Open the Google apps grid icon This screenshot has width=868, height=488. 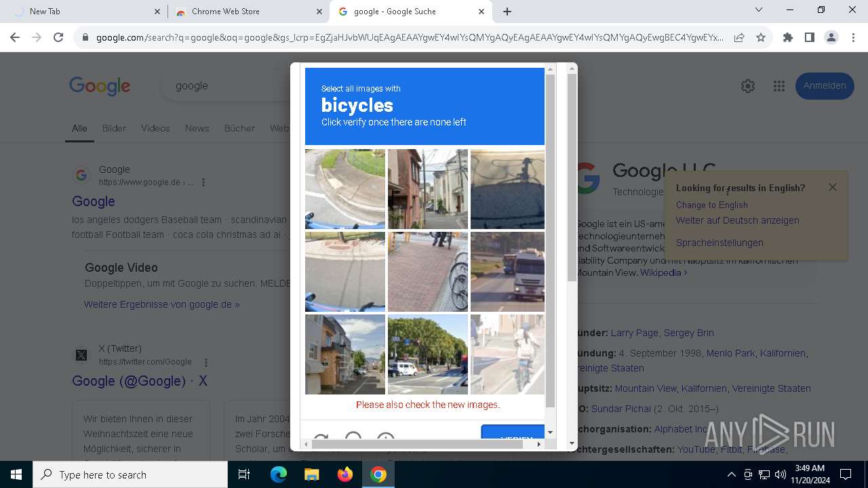(x=779, y=86)
